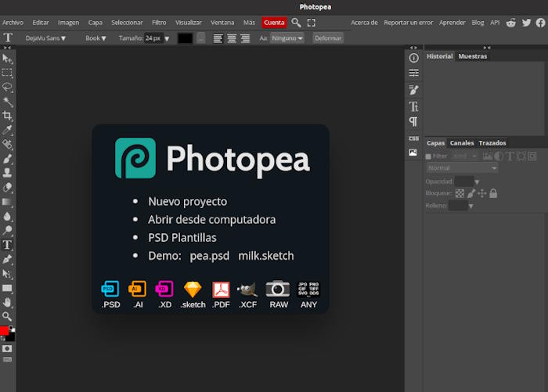Select the Zoom tool in left toolbar
This screenshot has height=392, width=548.
[7, 317]
